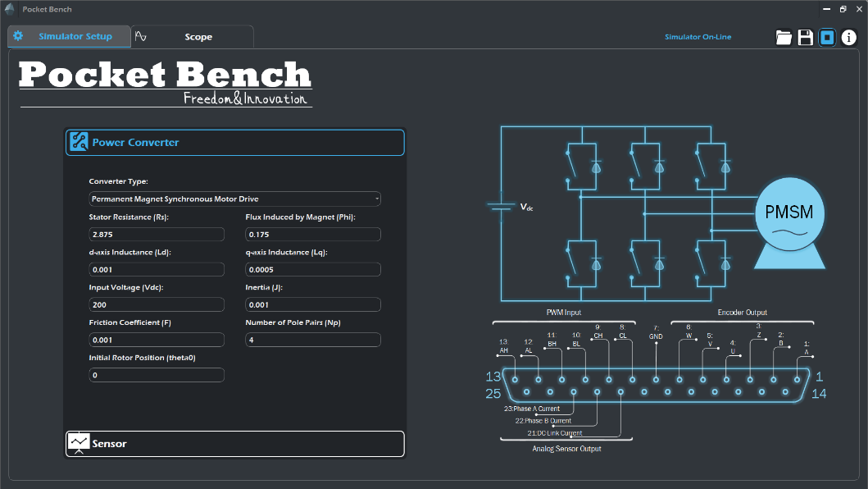Click the Analog Sensor Output label
The height and width of the screenshot is (489, 868).
pos(566,449)
